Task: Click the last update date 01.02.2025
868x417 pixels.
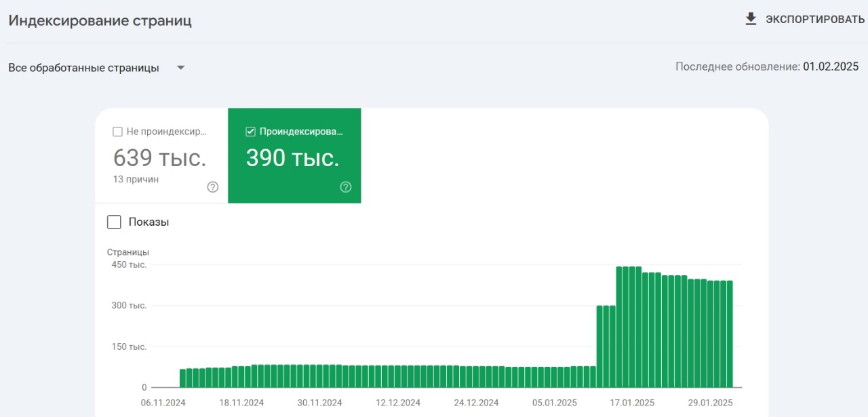Action: pyautogui.click(x=831, y=66)
